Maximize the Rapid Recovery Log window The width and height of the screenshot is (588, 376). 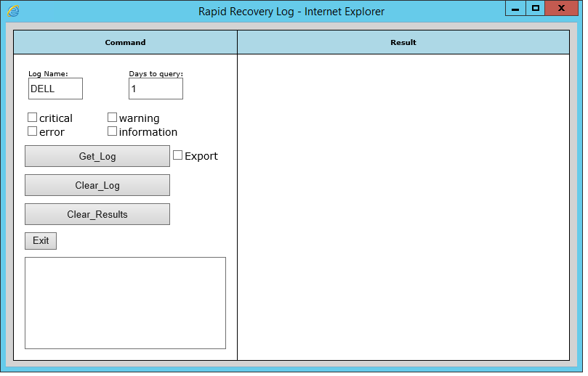[536, 8]
